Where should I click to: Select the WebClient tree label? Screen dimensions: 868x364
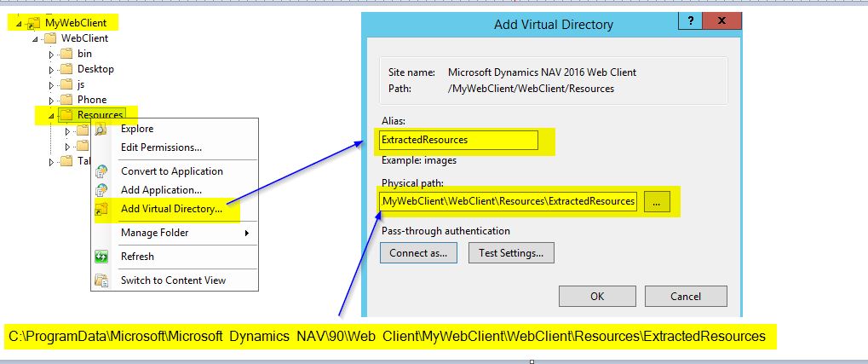(84, 38)
